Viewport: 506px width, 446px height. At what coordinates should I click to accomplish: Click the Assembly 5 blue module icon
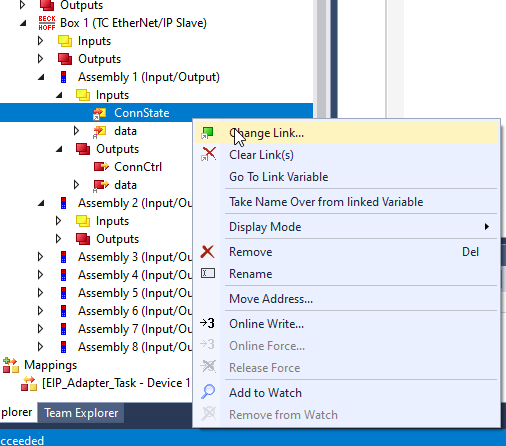tap(63, 293)
